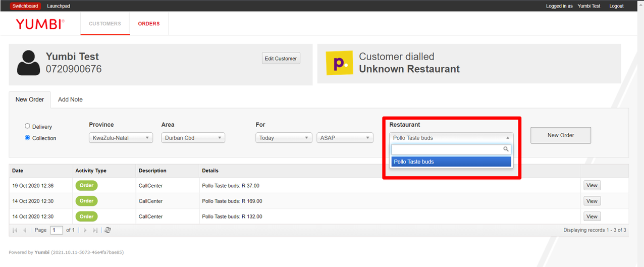The height and width of the screenshot is (267, 644).
Task: Click Order badge for 19 Oct 2020 row
Action: tap(86, 185)
